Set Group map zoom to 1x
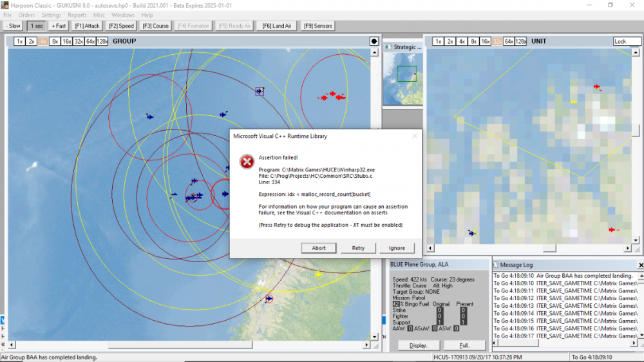The image size is (644, 362). point(19,41)
